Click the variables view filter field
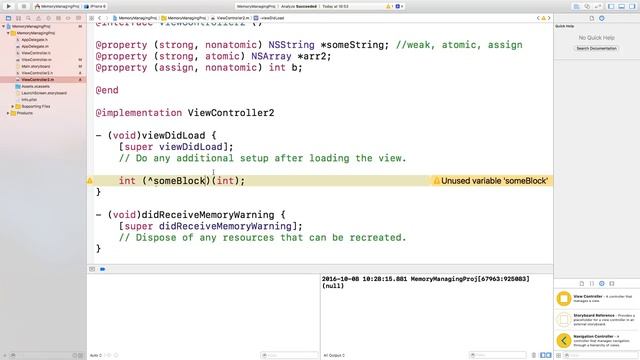This screenshot has width=640, height=360. (289, 356)
